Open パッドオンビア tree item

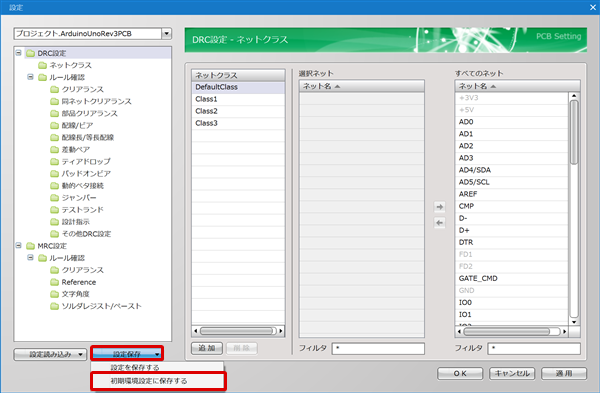86,174
